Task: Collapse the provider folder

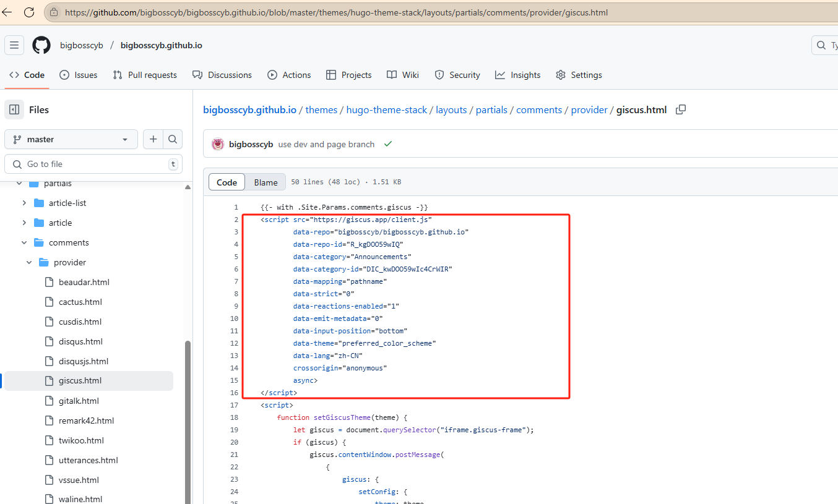Action: click(x=29, y=262)
